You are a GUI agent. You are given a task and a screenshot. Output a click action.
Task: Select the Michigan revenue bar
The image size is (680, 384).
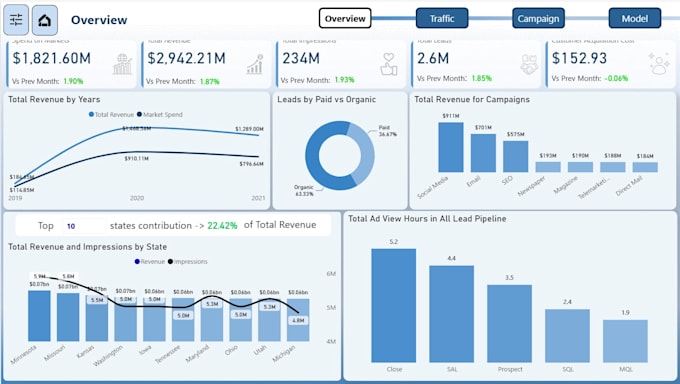pyautogui.click(x=298, y=320)
